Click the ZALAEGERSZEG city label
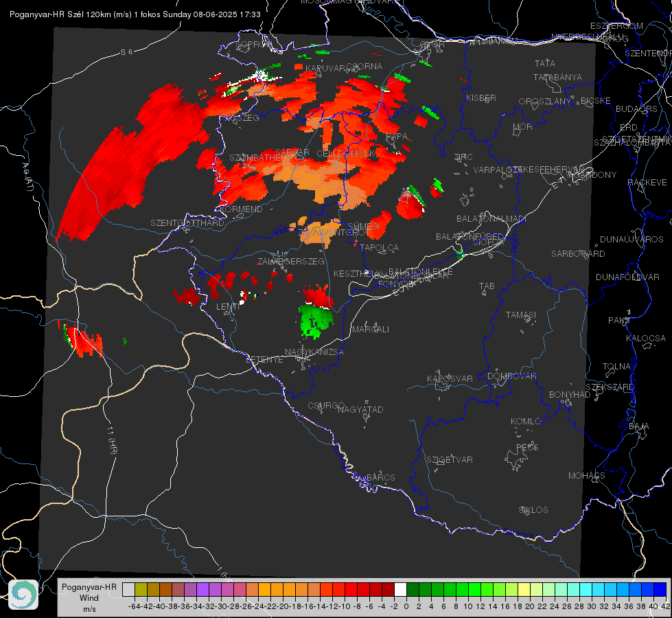672x618 pixels. [291, 261]
